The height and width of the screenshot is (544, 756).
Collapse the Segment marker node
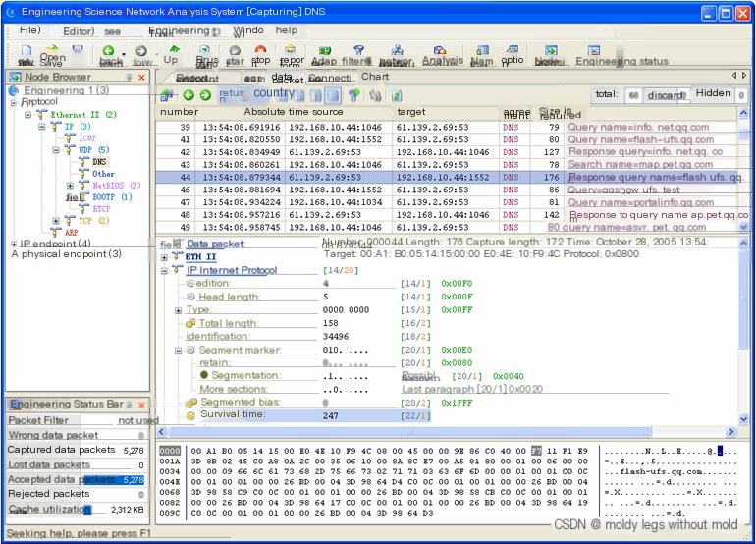(x=178, y=351)
